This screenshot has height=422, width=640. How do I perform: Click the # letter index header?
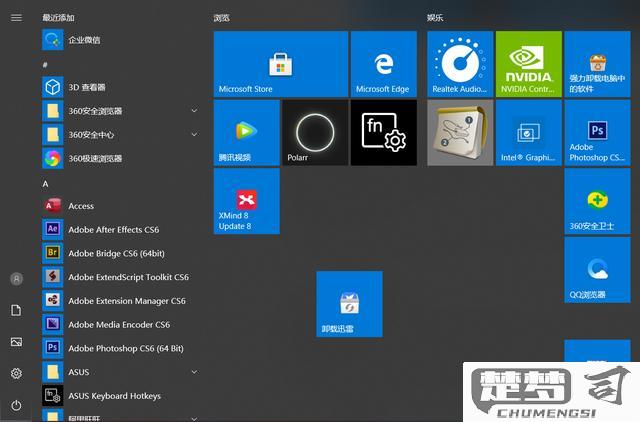click(x=45, y=64)
